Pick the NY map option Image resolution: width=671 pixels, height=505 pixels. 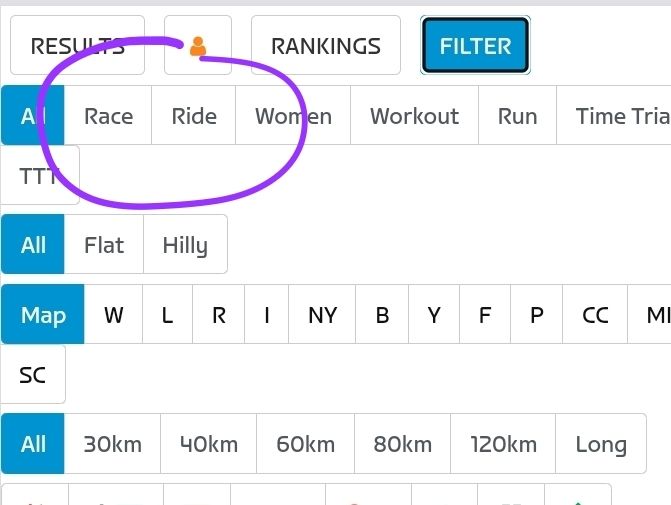pyautogui.click(x=322, y=315)
